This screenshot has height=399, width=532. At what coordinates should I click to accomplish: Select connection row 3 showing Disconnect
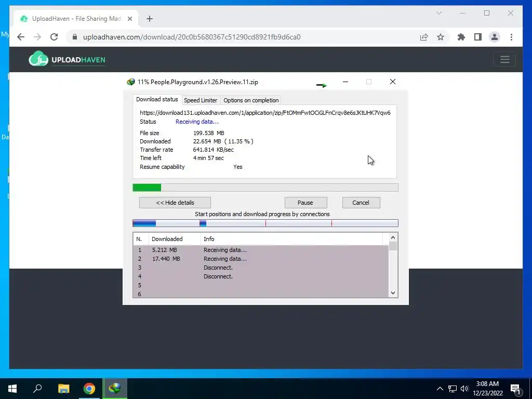tap(261, 268)
